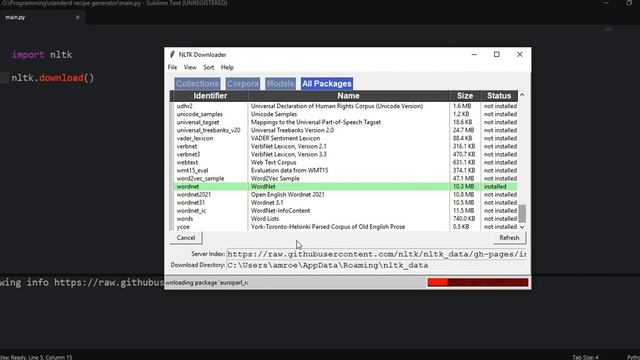Viewport: 640px width, 360px height.
Task: Select the wordnet31 package row
Action: pos(345,202)
